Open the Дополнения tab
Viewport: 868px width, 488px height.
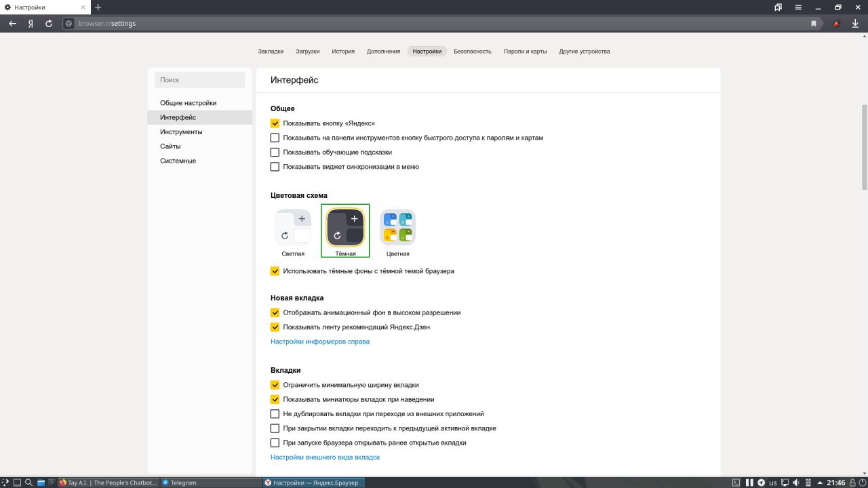tap(384, 52)
